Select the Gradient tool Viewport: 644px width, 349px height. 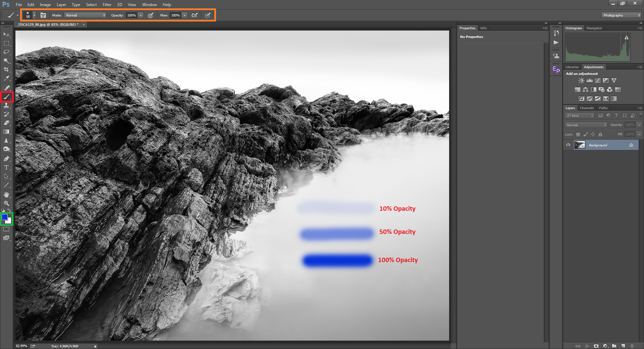(6, 132)
